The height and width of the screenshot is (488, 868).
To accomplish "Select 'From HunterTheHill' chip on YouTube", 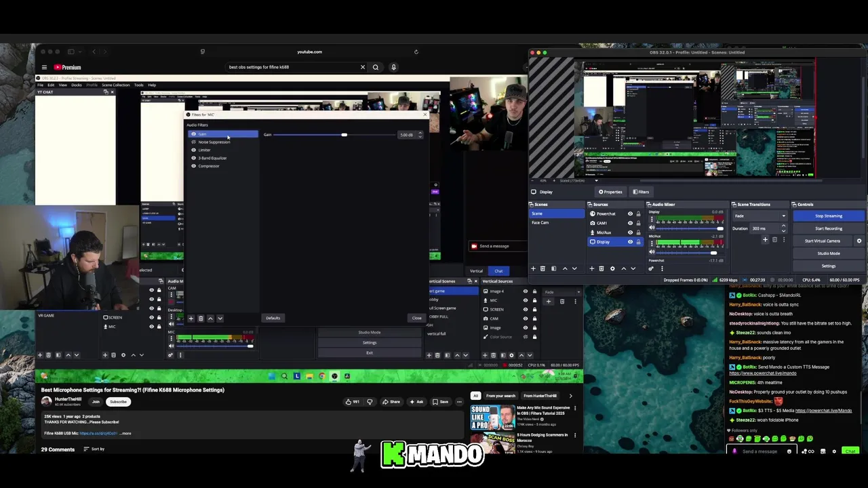I will click(x=540, y=396).
